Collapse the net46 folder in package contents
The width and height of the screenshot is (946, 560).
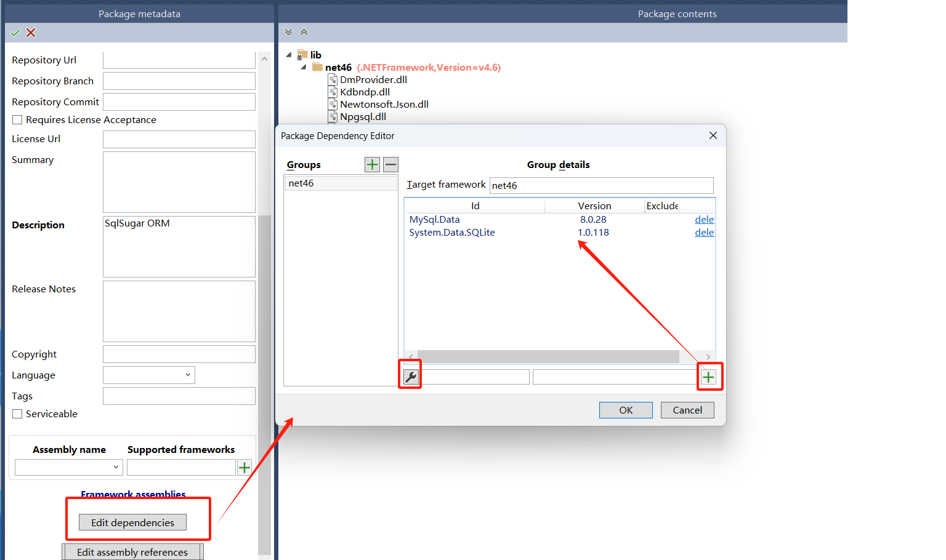[x=303, y=67]
